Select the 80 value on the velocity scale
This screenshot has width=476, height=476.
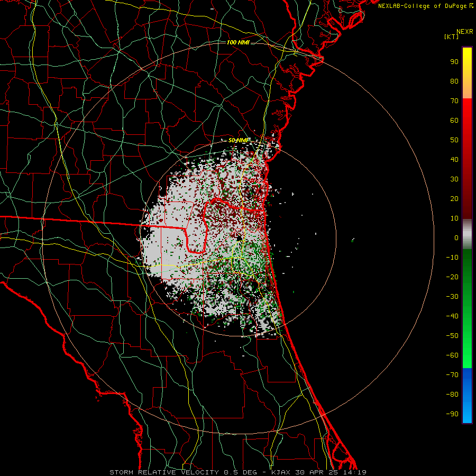(x=454, y=81)
